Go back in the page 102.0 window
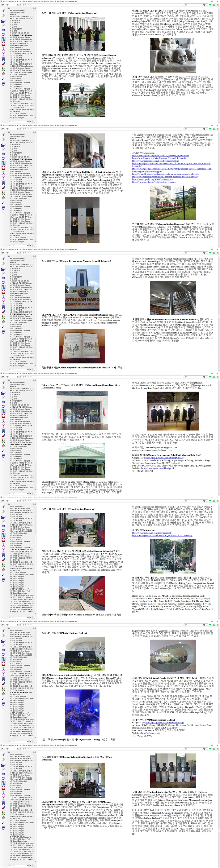Image resolution: width=220 pixels, height=868 pixels. (3, 11)
